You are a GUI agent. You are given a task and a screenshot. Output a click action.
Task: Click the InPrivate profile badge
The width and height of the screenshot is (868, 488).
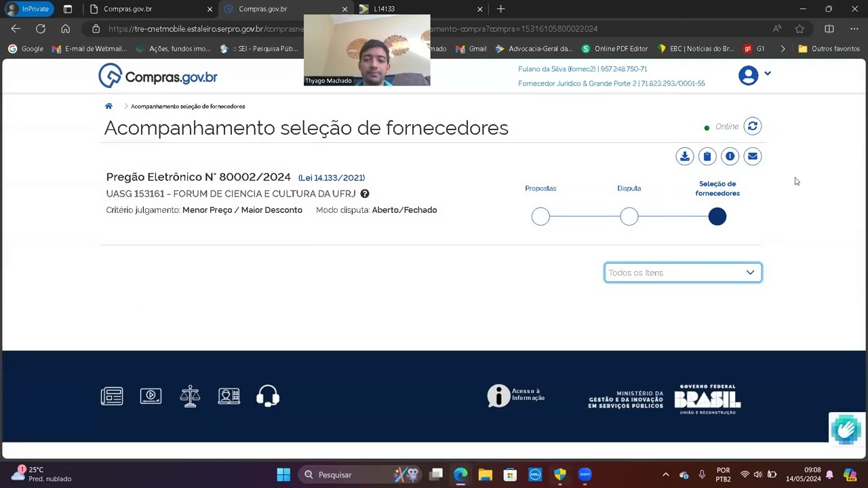click(28, 9)
